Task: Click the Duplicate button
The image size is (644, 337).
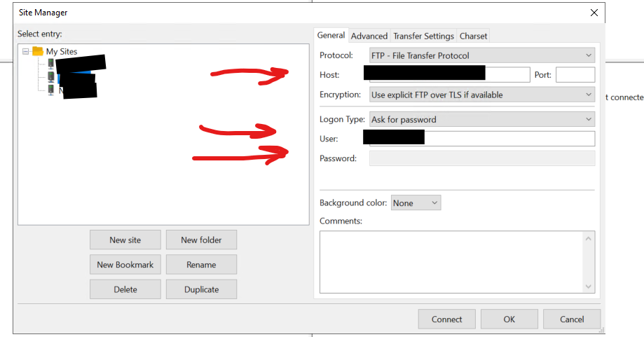Action: (201, 289)
